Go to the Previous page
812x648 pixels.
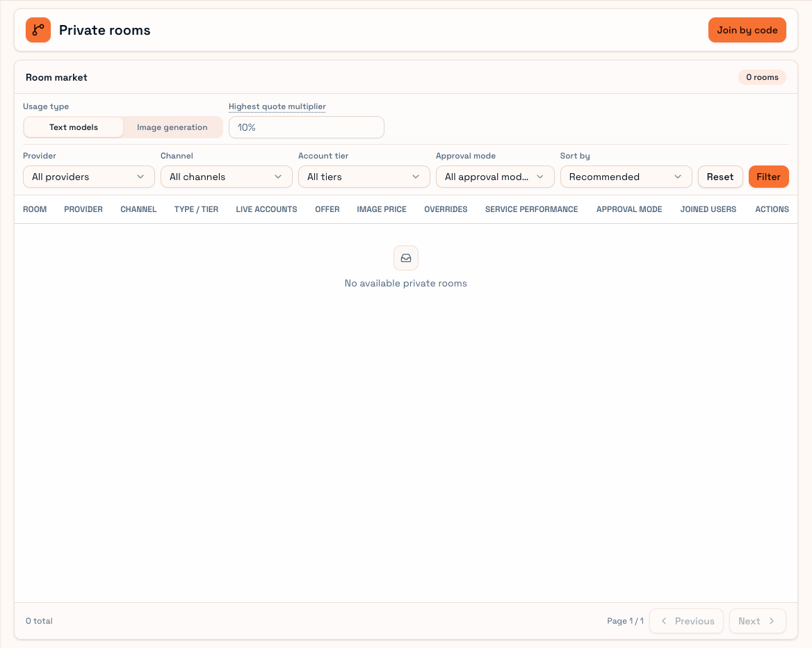[687, 621]
